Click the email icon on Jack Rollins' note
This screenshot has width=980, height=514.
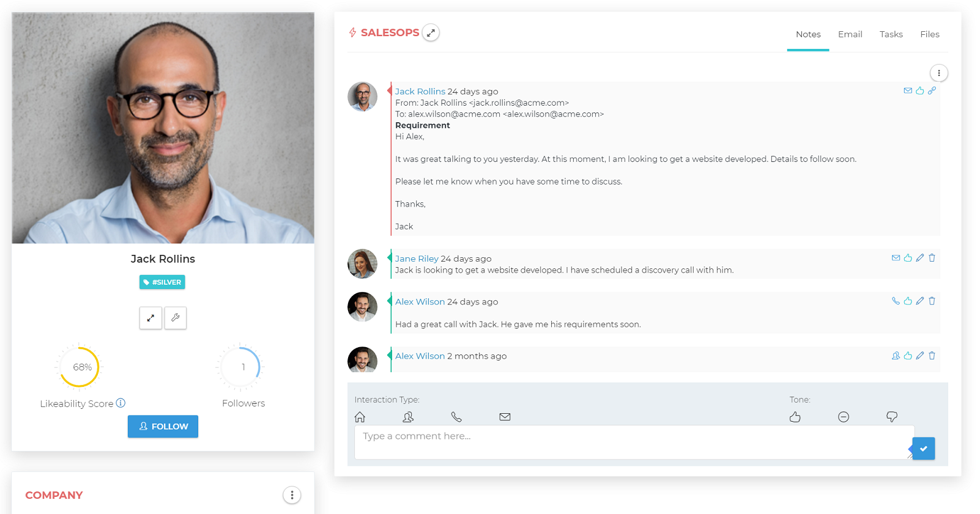(x=908, y=90)
